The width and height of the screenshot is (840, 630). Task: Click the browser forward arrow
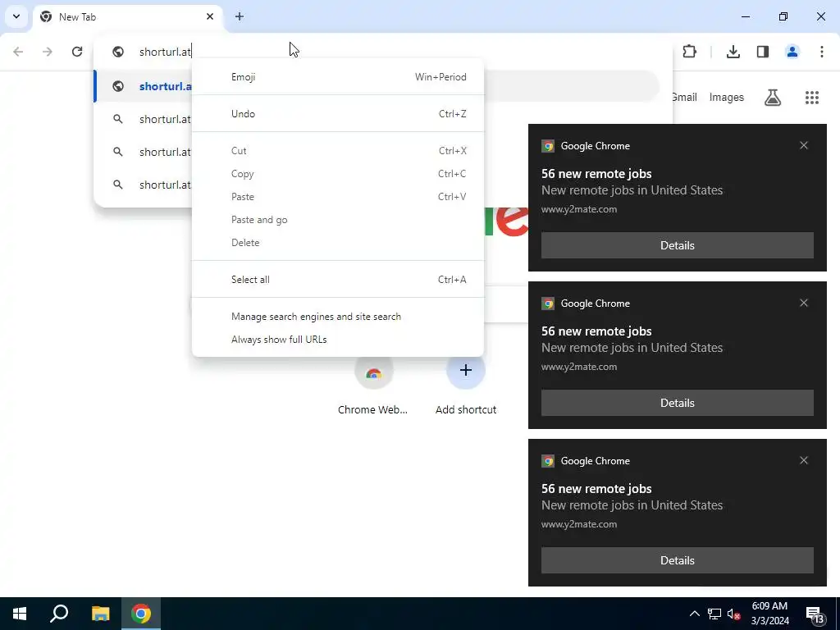pyautogui.click(x=48, y=52)
